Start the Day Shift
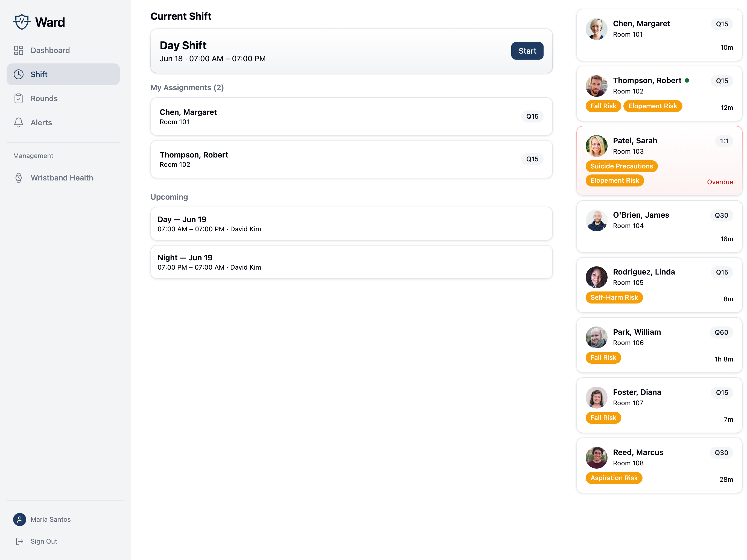Image resolution: width=747 pixels, height=560 pixels. (527, 51)
